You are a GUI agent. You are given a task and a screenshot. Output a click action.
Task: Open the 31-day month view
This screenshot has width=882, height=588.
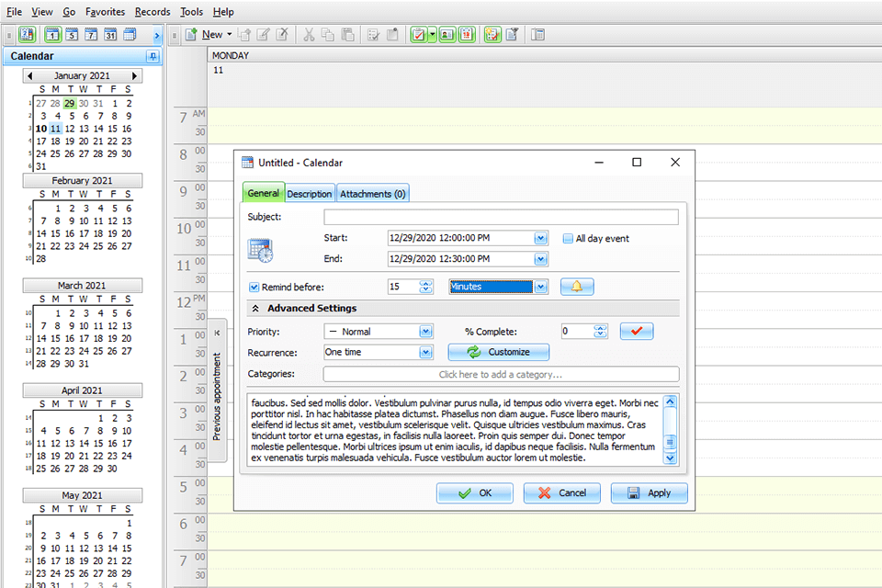click(110, 35)
